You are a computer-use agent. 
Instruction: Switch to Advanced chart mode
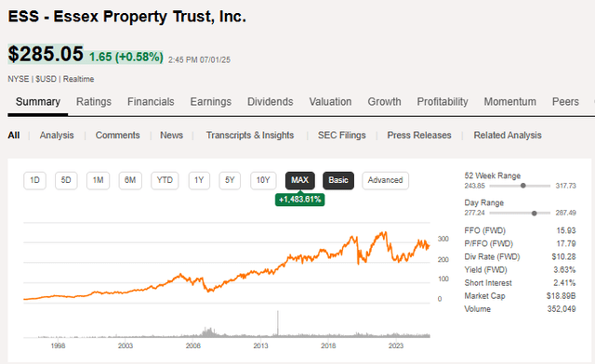(x=385, y=180)
